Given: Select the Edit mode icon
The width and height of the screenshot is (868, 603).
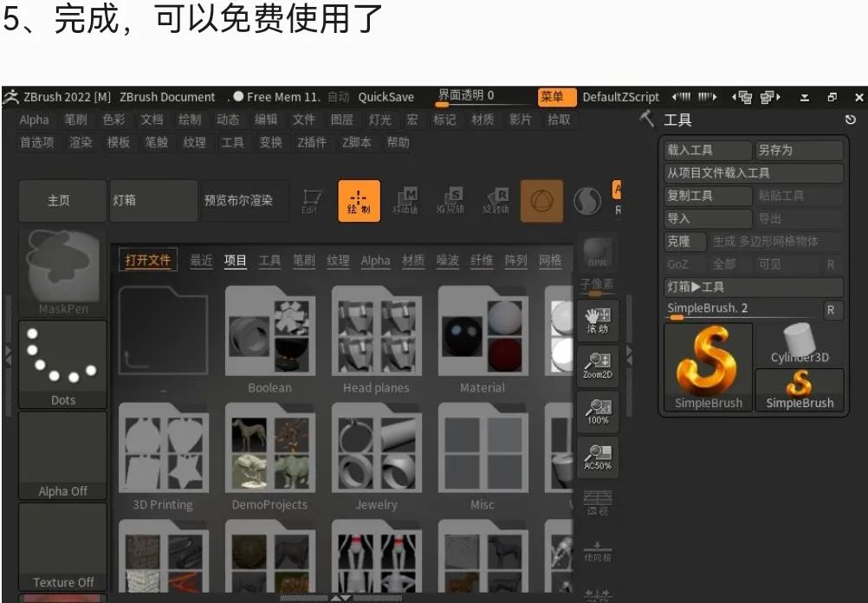Looking at the screenshot, I should tap(311, 201).
